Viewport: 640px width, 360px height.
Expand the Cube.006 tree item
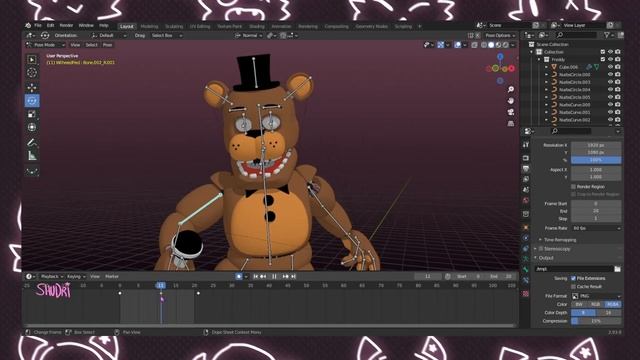coord(547,67)
